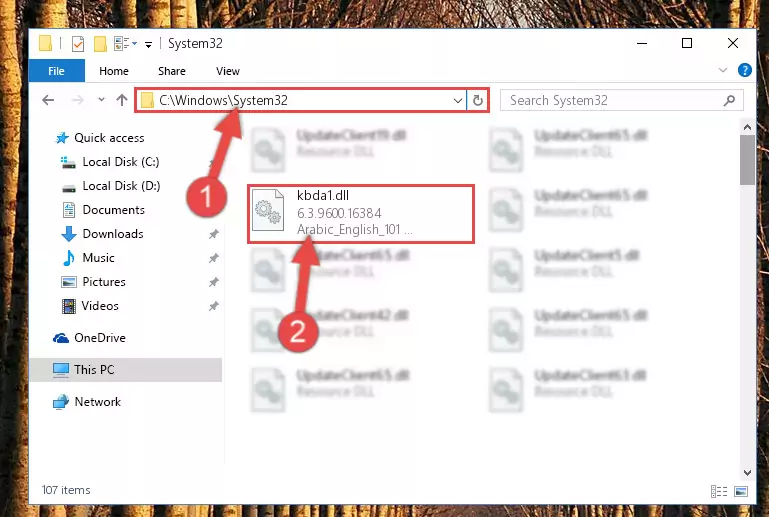The image size is (769, 517).
Task: Open Local Disk (D:) in sidebar
Action: (110, 186)
